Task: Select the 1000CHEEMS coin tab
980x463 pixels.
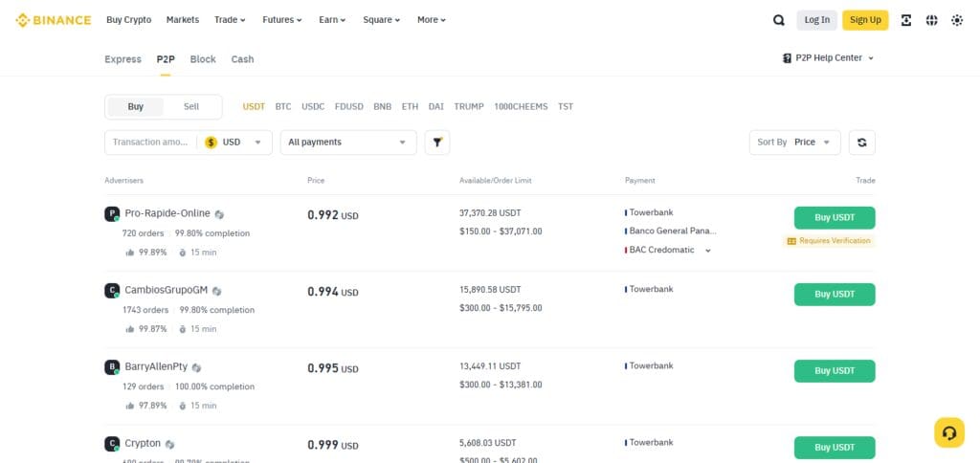Action: click(522, 107)
